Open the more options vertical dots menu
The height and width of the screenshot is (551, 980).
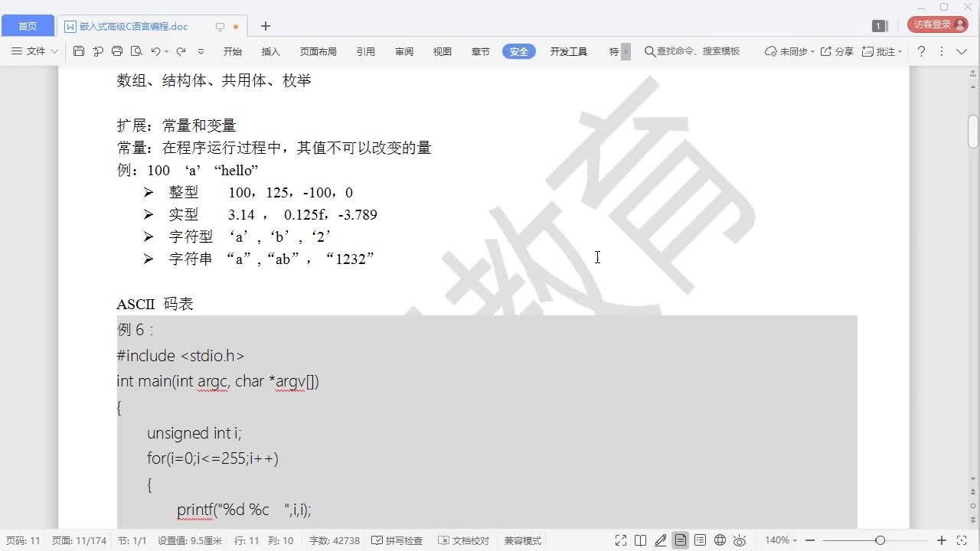(x=942, y=51)
